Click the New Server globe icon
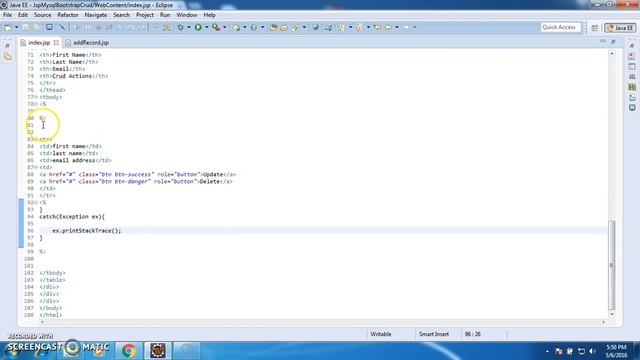This screenshot has height=360, width=640. point(253,27)
